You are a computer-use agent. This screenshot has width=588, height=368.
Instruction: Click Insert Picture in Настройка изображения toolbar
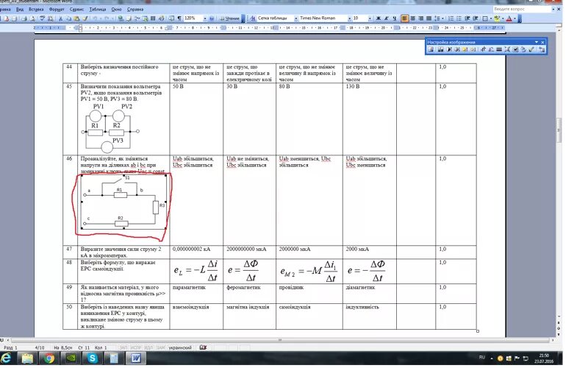(431, 49)
